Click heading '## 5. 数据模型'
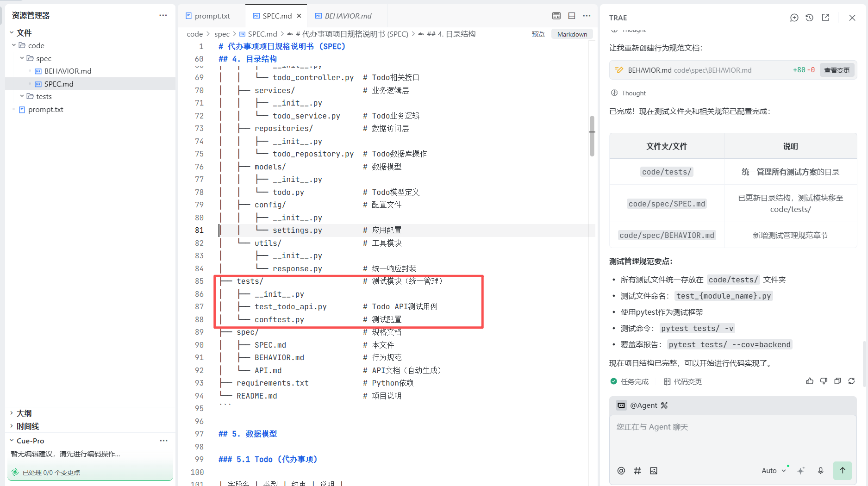The width and height of the screenshot is (868, 486). pos(248,434)
